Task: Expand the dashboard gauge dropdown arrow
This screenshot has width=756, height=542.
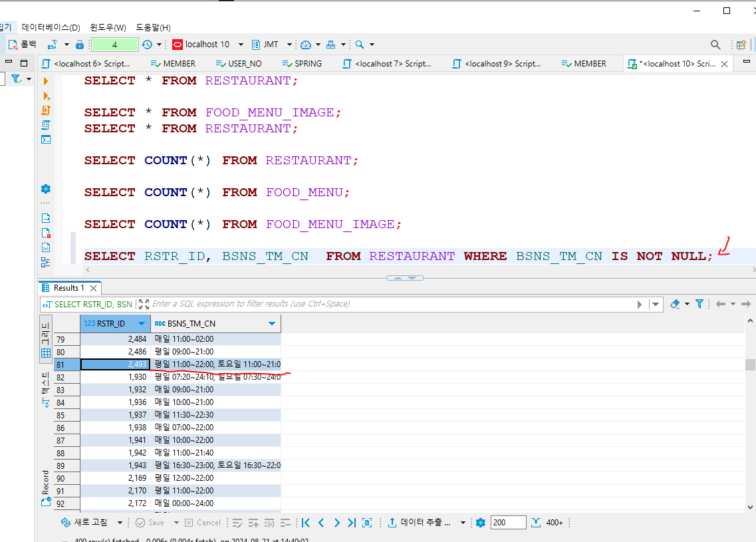Action: 318,45
